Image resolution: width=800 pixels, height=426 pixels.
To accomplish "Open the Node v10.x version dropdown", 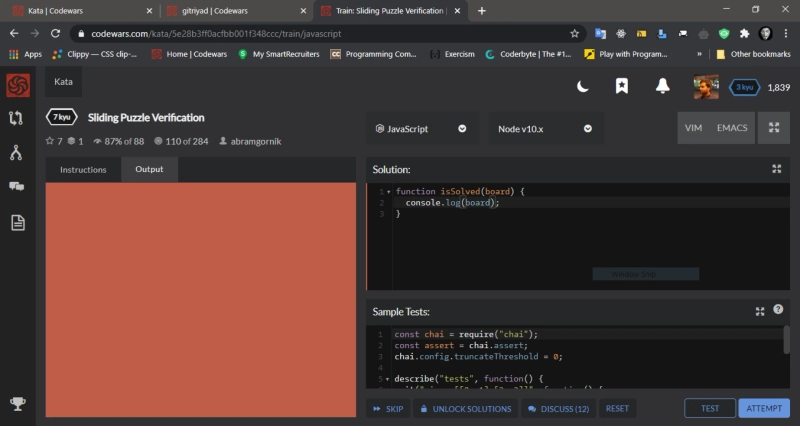I will 545,129.
